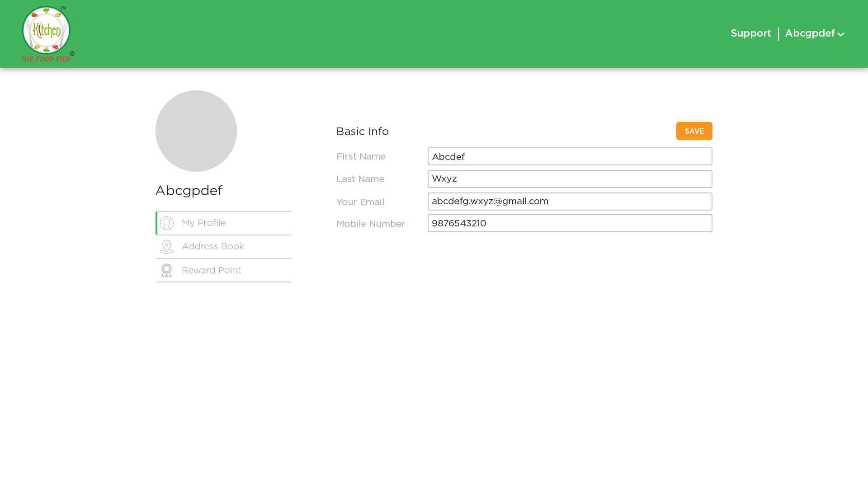Click the Mobile Number field with 9876543210

pos(570,223)
